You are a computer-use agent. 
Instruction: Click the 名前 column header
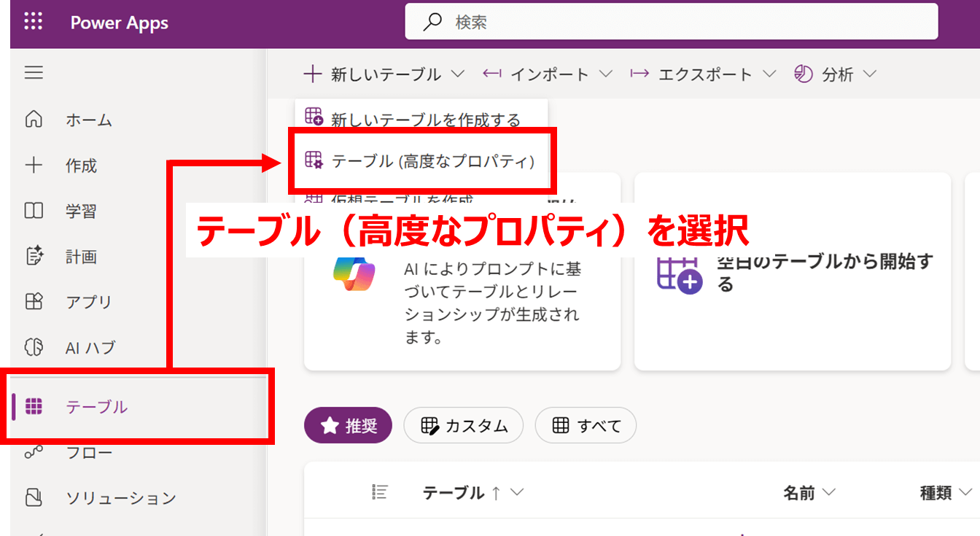[x=799, y=493]
